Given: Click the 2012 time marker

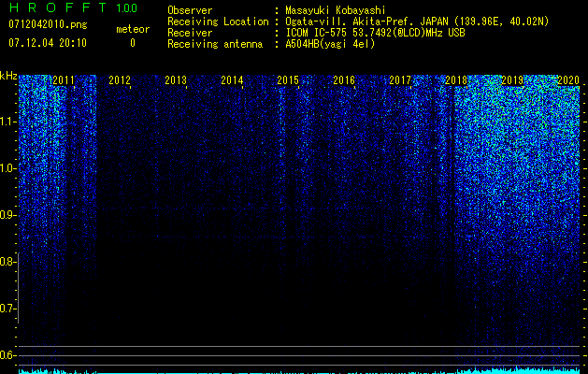Looking at the screenshot, I should [120, 80].
